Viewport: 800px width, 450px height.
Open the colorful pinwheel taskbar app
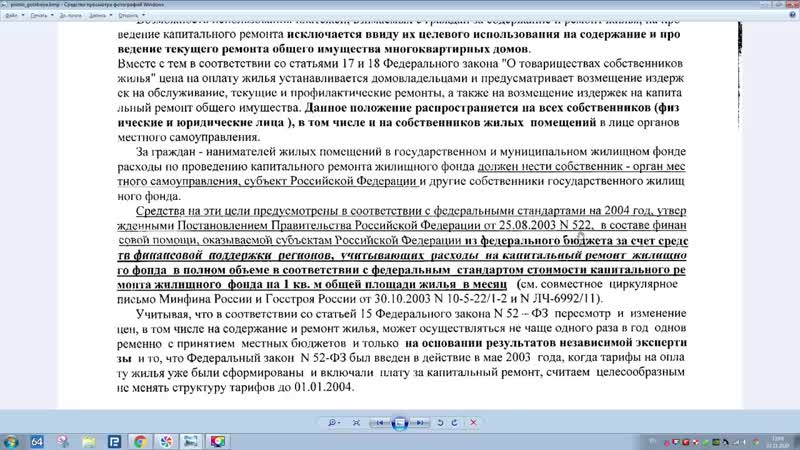[166, 441]
